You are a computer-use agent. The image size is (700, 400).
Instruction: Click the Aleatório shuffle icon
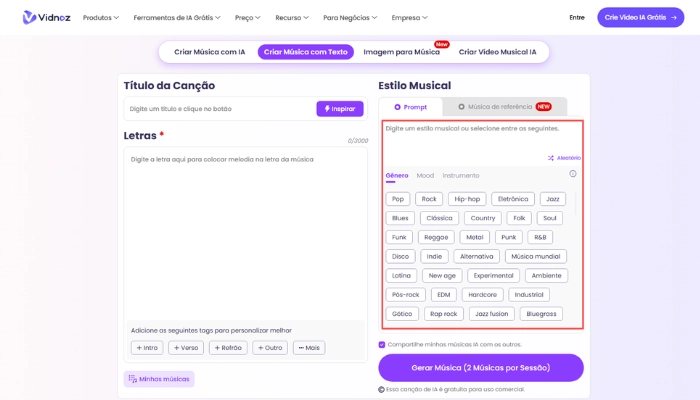pyautogui.click(x=551, y=158)
